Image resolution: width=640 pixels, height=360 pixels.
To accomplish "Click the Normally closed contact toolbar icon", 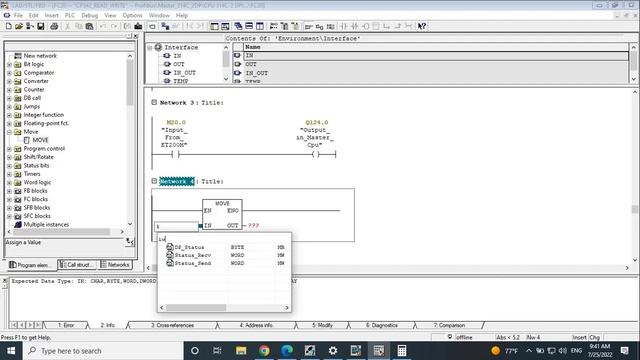I will [354, 26].
